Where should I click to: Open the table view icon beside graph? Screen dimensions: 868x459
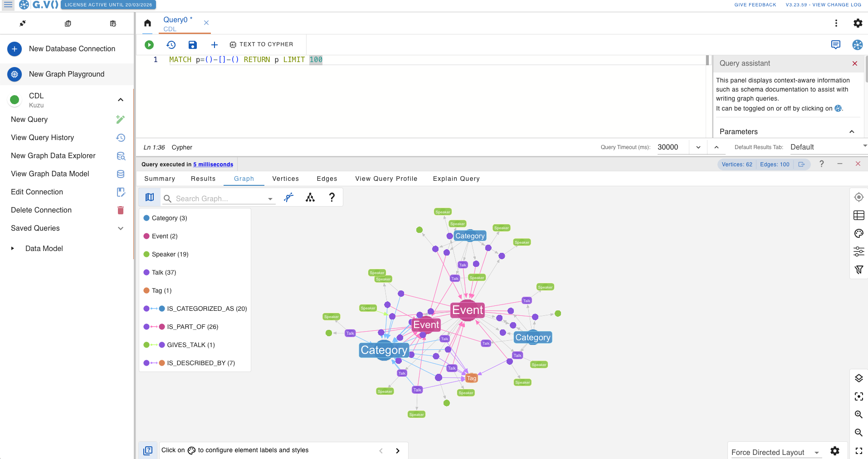coord(858,215)
